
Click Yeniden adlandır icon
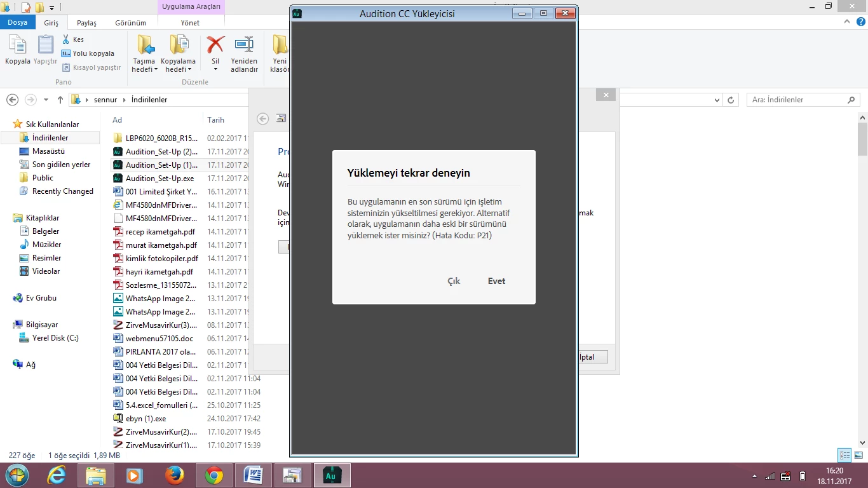244,54
